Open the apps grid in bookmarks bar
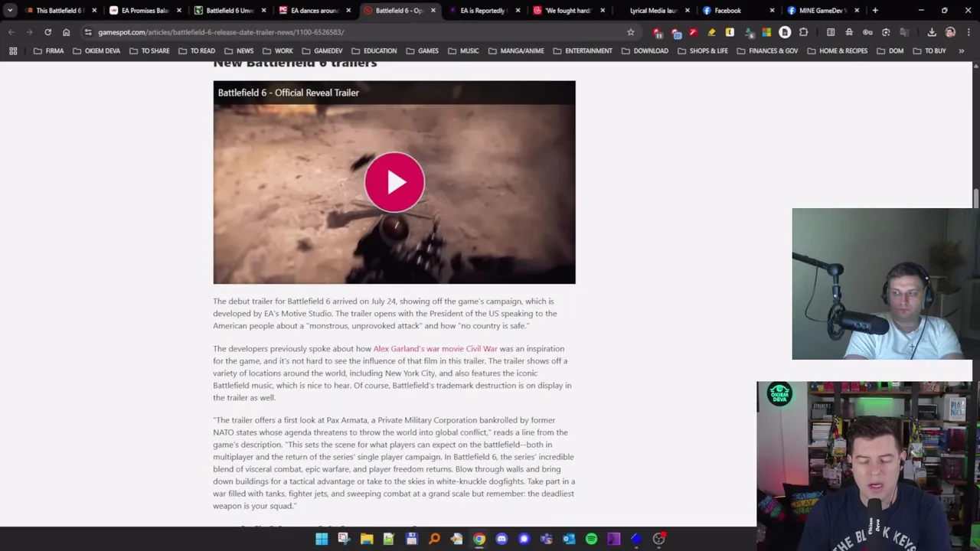 pyautogui.click(x=13, y=51)
